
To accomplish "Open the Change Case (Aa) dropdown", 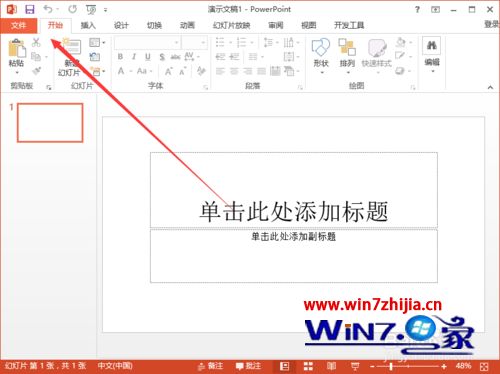I will click(145, 71).
